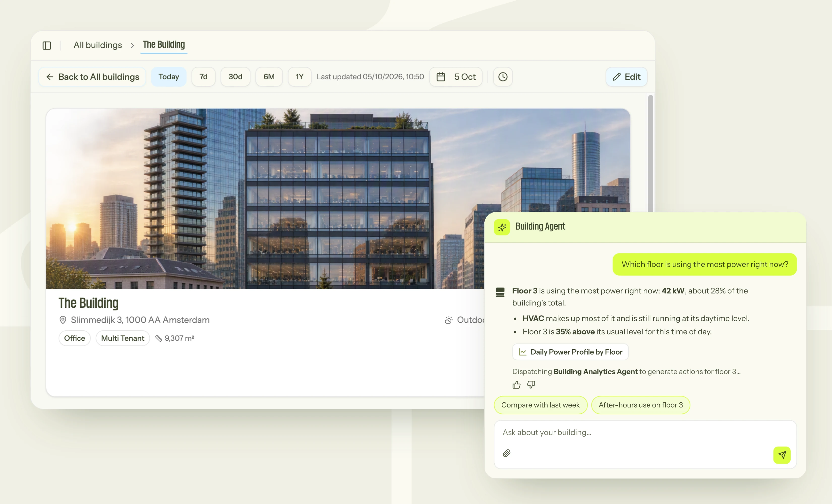
Task: Click the Multi Tenant tag
Action: tap(123, 338)
